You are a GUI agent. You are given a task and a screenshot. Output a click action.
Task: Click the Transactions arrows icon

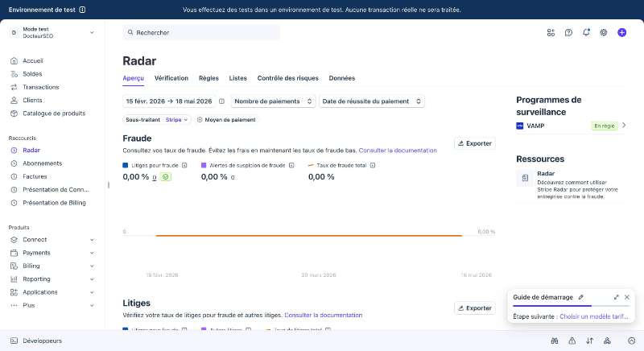(x=14, y=87)
